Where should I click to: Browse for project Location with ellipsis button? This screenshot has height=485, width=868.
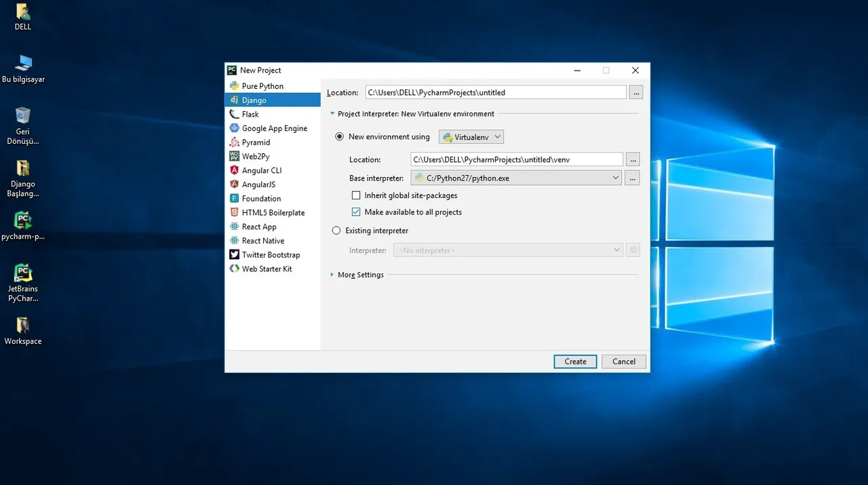point(635,92)
